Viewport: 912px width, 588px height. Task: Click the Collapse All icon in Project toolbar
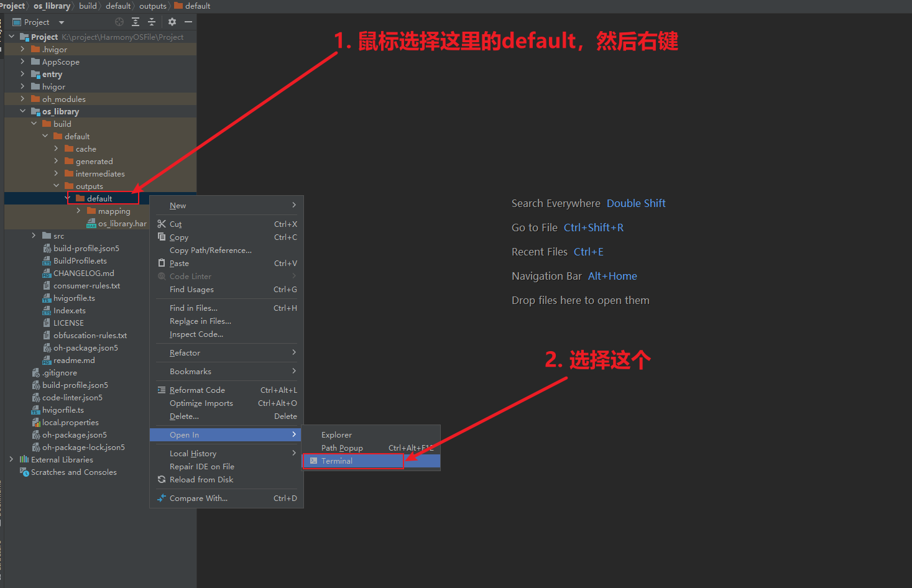[x=152, y=22]
